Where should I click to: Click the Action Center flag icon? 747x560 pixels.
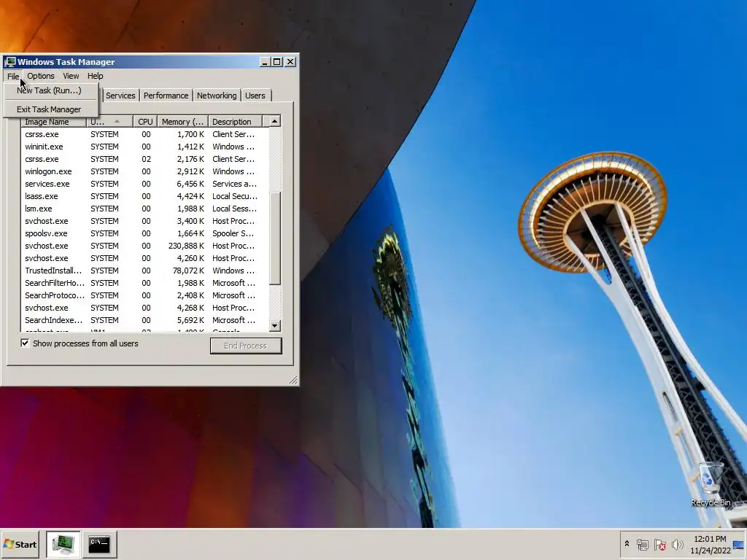[x=659, y=544]
